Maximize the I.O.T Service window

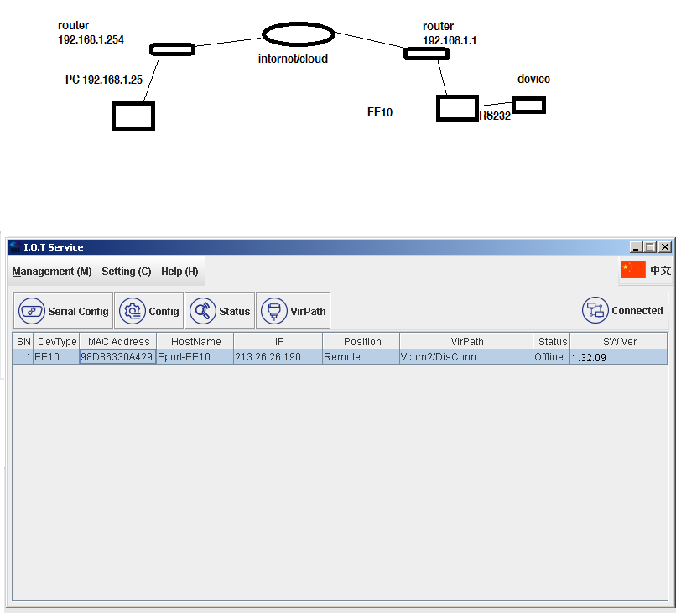pos(650,247)
